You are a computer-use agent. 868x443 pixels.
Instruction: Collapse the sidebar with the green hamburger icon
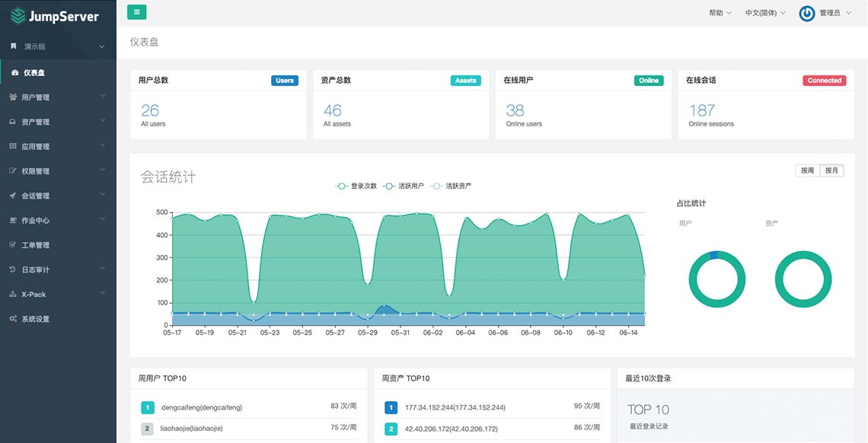(136, 12)
